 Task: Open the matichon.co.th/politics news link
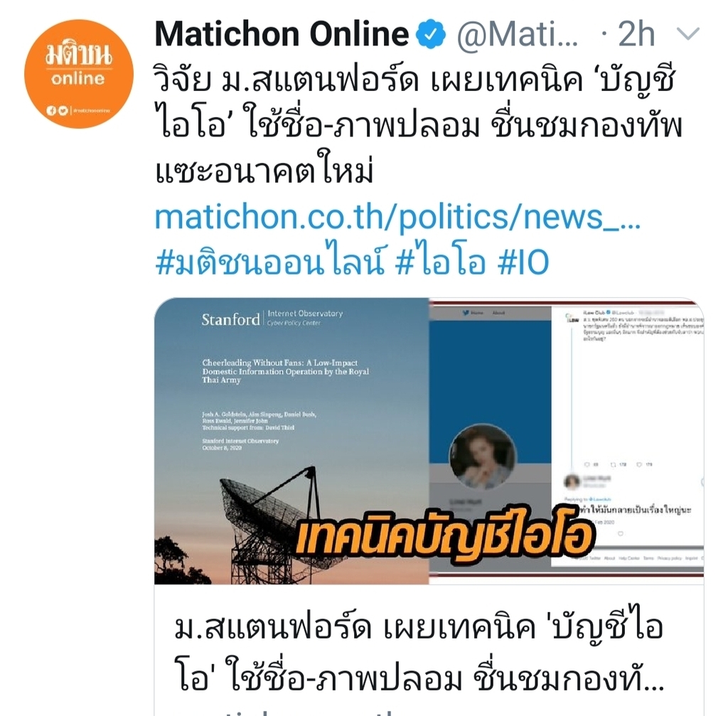click(397, 218)
